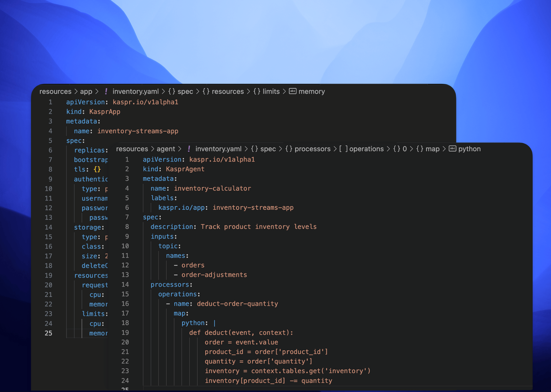551x392 pixels.
Task: Click 'def deduct(event, context):' line
Action: tap(241, 333)
